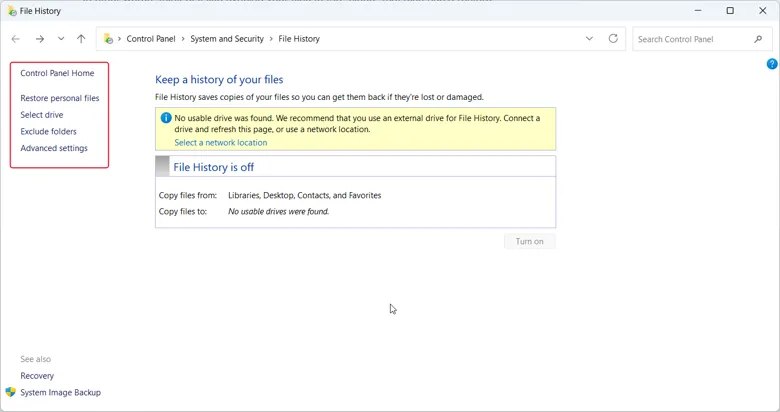This screenshot has width=780, height=412.
Task: Click the chevron after System and Security
Action: click(271, 39)
